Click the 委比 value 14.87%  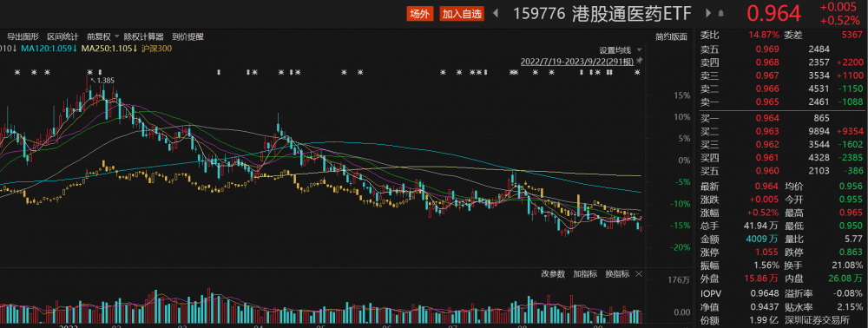764,35
